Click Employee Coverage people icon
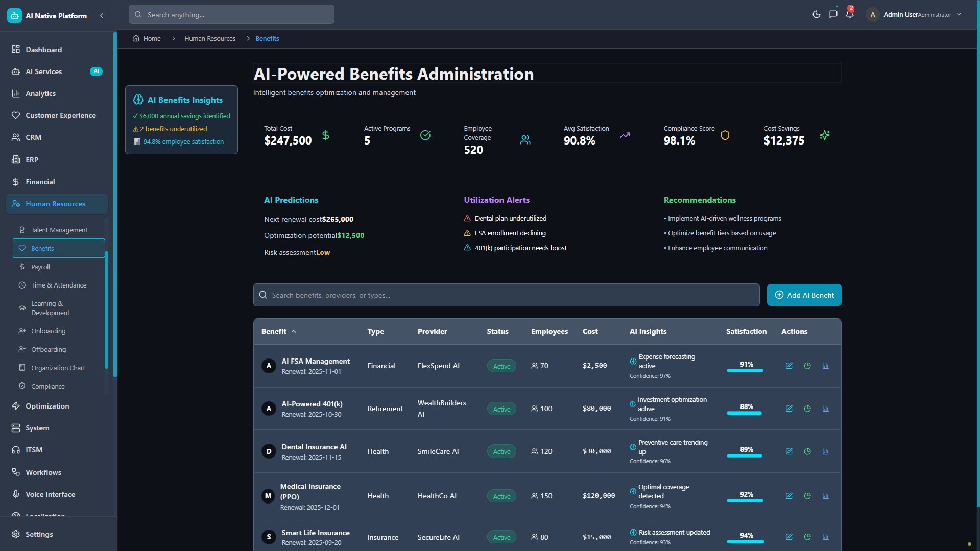This screenshot has height=551, width=980. pyautogui.click(x=525, y=140)
